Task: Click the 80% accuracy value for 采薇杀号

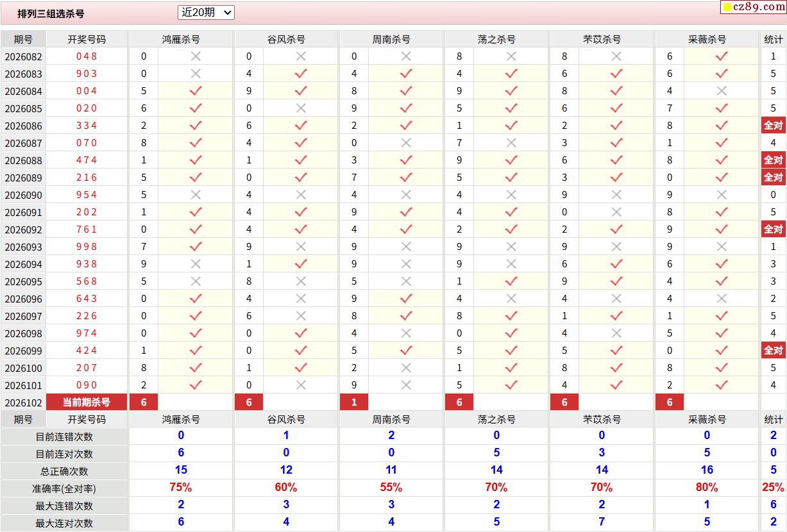Action: pos(706,488)
